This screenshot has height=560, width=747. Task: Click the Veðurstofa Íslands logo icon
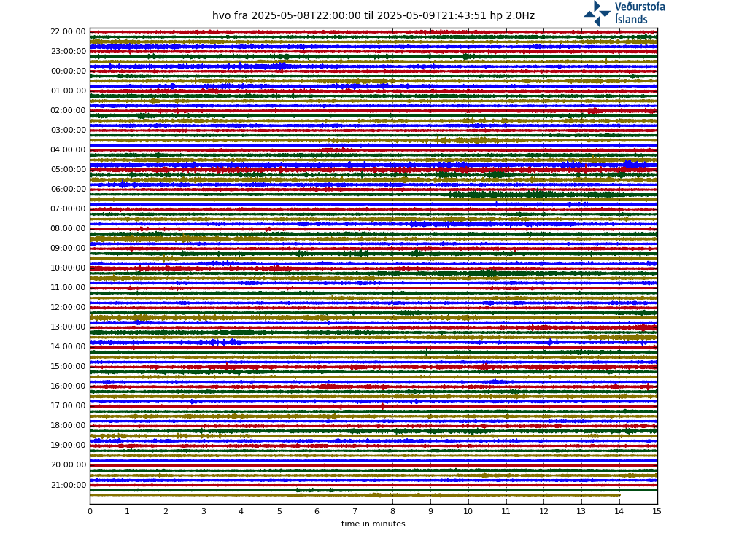pos(597,14)
